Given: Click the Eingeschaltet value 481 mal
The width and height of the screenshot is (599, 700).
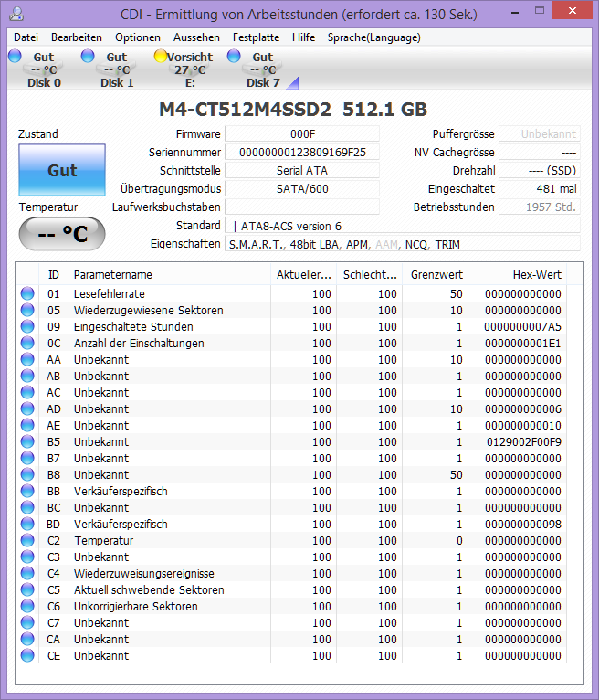Looking at the screenshot, I should 540,189.
